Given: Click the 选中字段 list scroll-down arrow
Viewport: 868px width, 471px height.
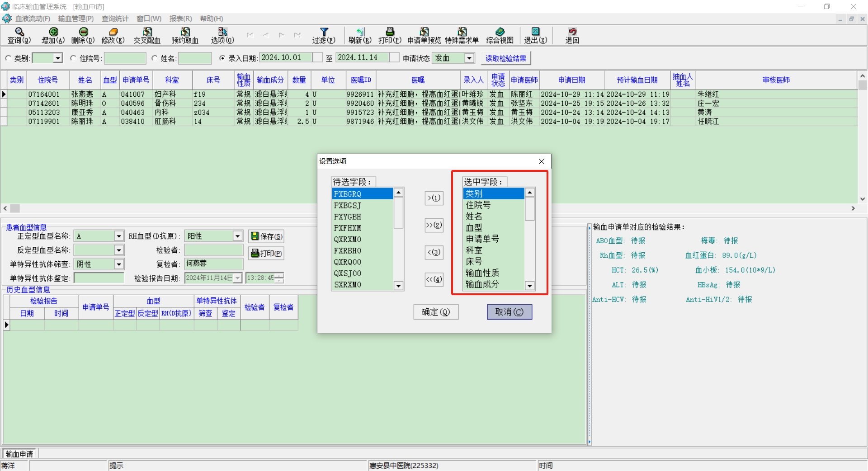Looking at the screenshot, I should point(530,286).
